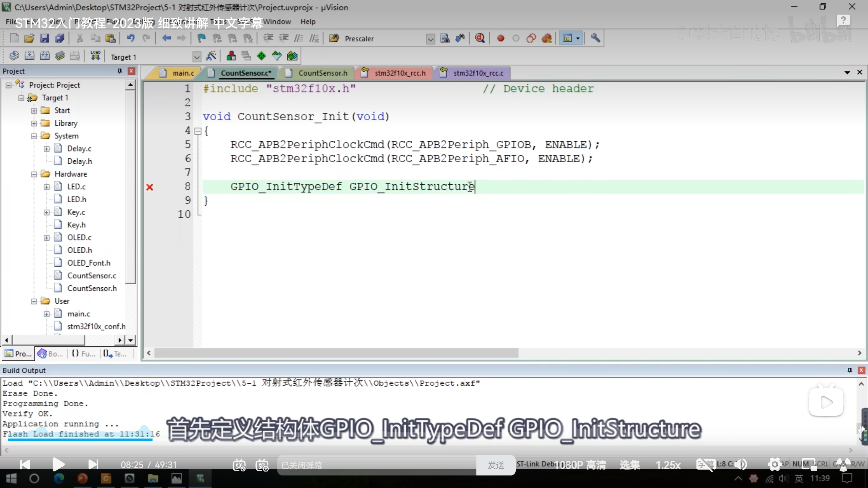Switch to the CountSensor.h tab
Screen dimensions: 868x488
[x=322, y=73]
